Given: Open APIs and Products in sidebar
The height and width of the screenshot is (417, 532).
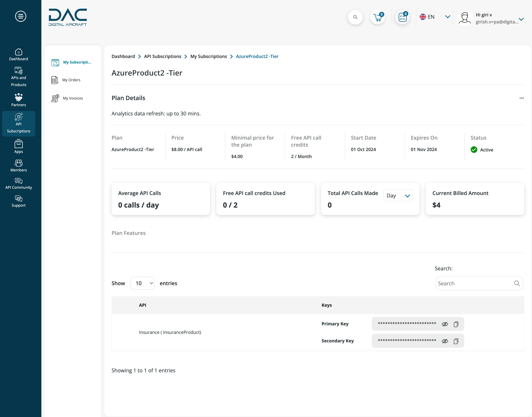Looking at the screenshot, I should pos(18,77).
